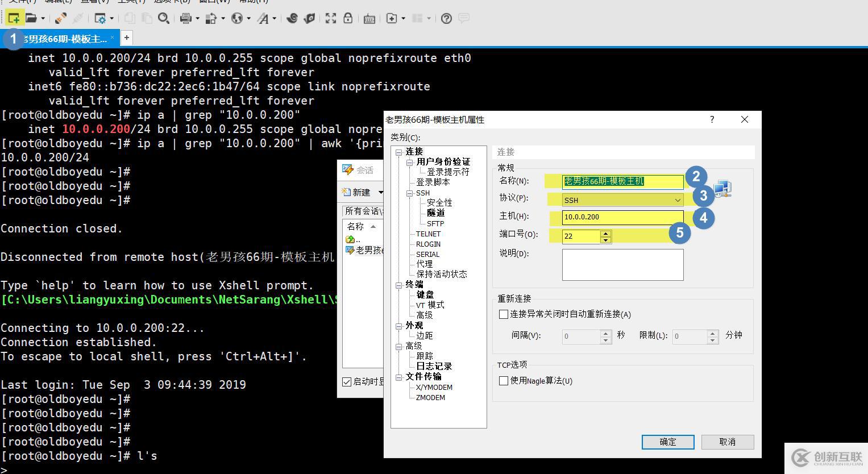Click the 取消 button
The width and height of the screenshot is (868, 474).
[x=727, y=442]
